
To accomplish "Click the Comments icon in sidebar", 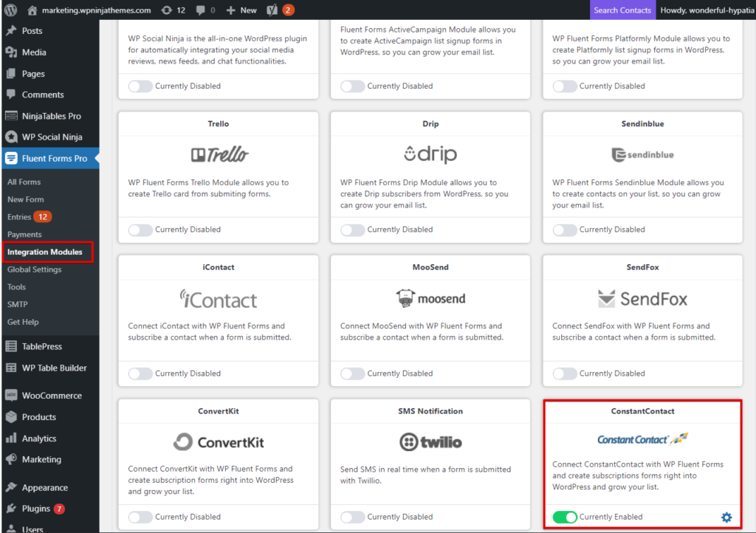I will click(x=11, y=94).
